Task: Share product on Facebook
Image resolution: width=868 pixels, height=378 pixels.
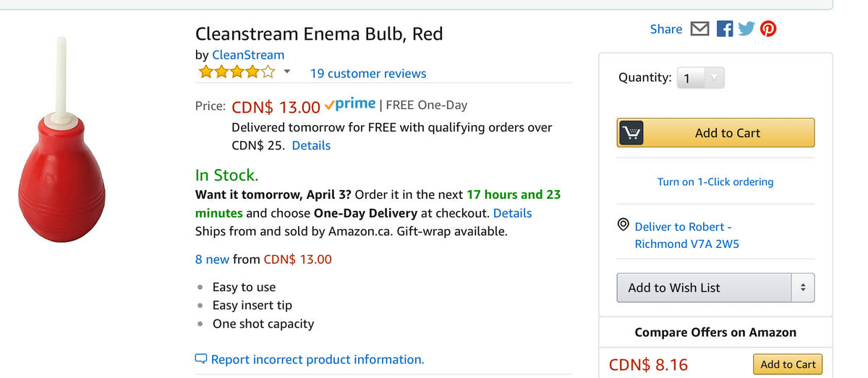Action: 724,29
